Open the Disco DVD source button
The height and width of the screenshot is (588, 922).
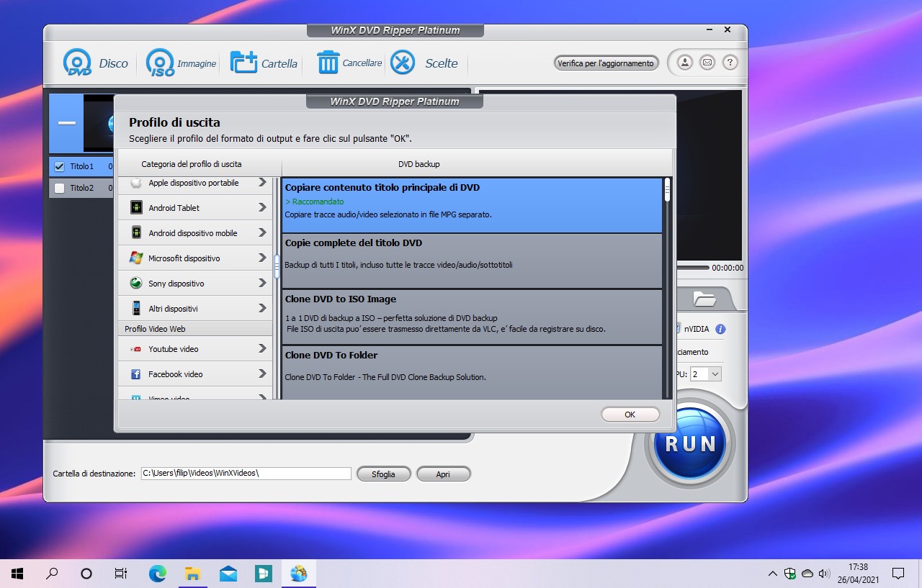(x=96, y=63)
